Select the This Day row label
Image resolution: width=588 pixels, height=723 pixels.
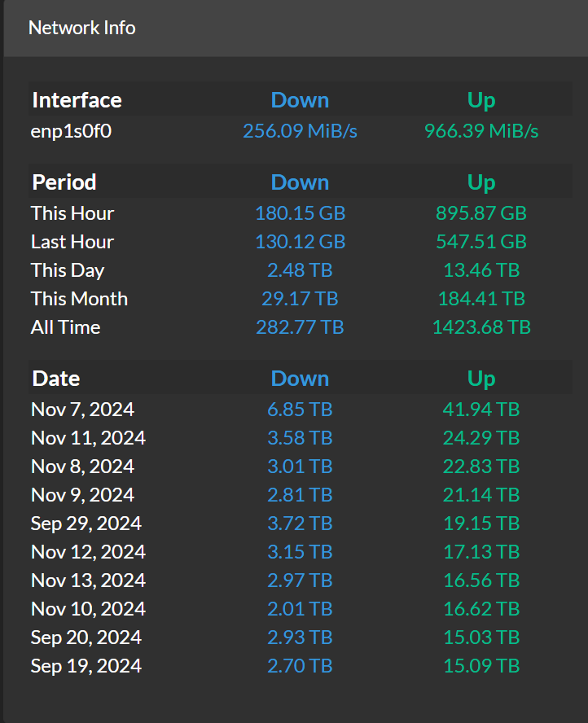click(x=68, y=270)
